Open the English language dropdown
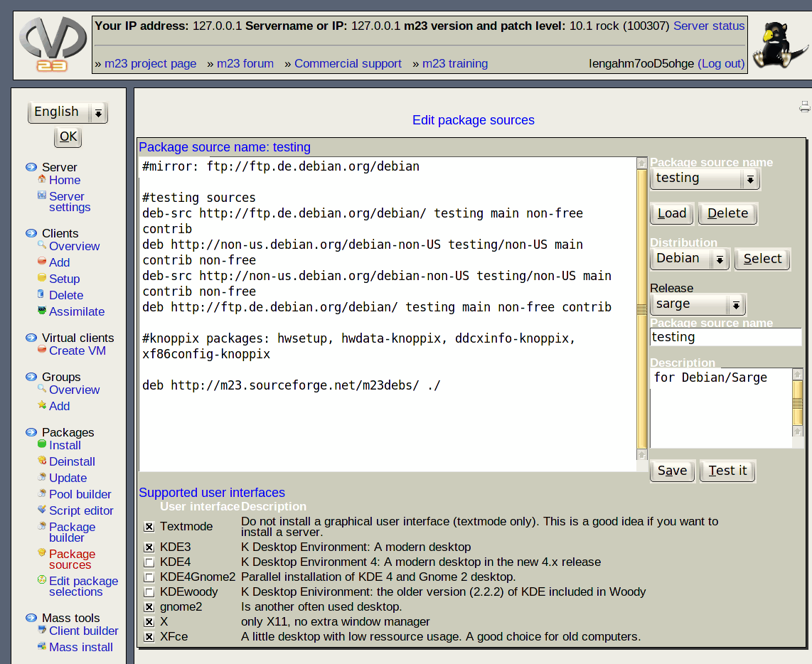The width and height of the screenshot is (812, 664). click(x=68, y=112)
